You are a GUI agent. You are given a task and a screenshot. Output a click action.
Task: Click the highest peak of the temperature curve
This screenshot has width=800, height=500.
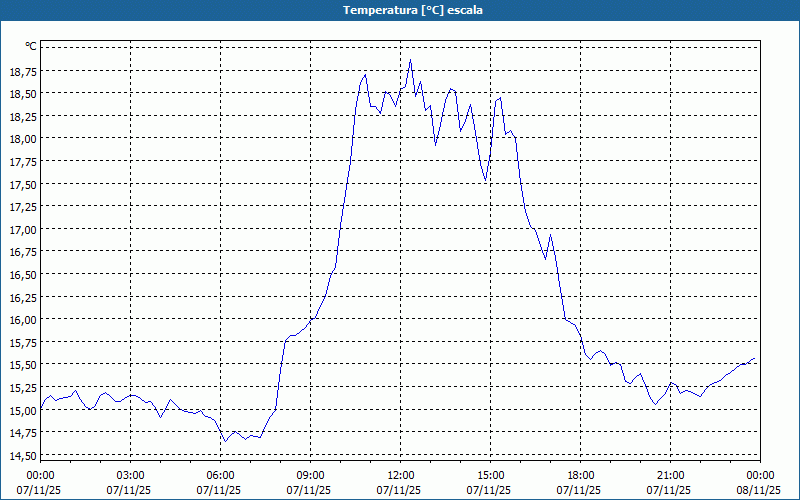[x=410, y=60]
